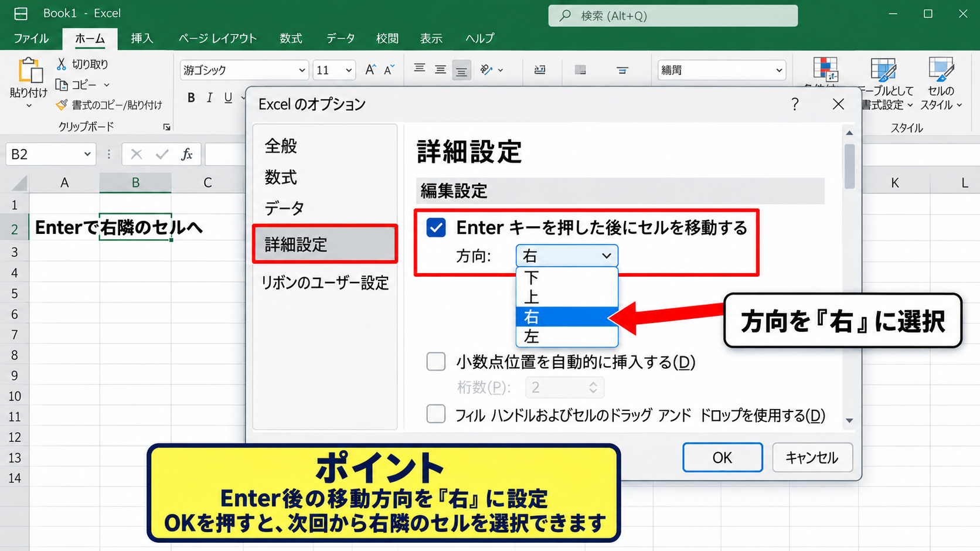
Task: Click the fx insert function icon
Action: pyautogui.click(x=187, y=154)
